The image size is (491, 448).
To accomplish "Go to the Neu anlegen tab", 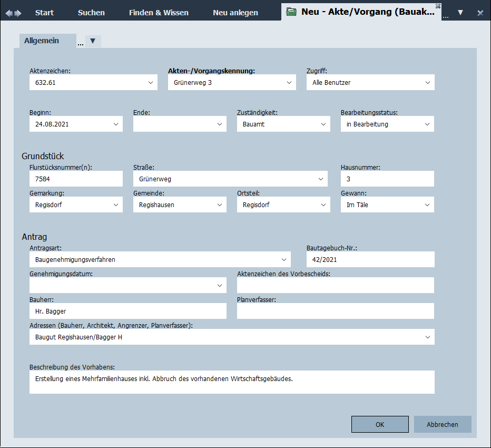I will pyautogui.click(x=235, y=13).
